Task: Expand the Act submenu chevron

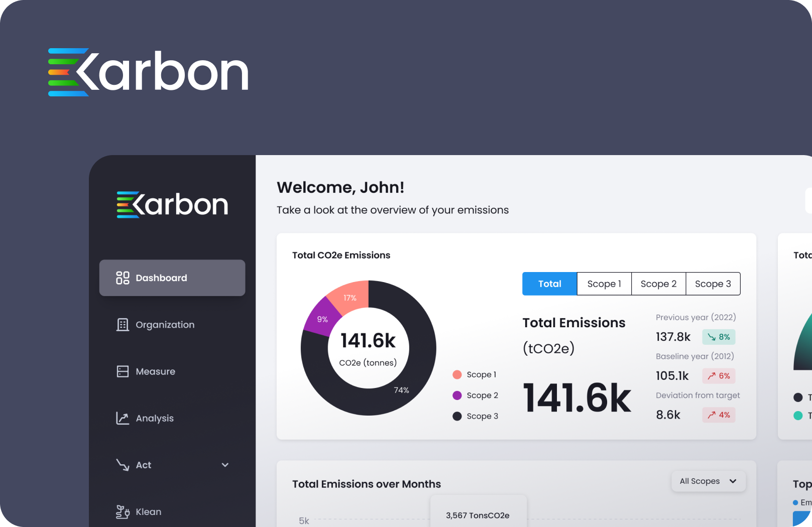Action: (x=225, y=465)
